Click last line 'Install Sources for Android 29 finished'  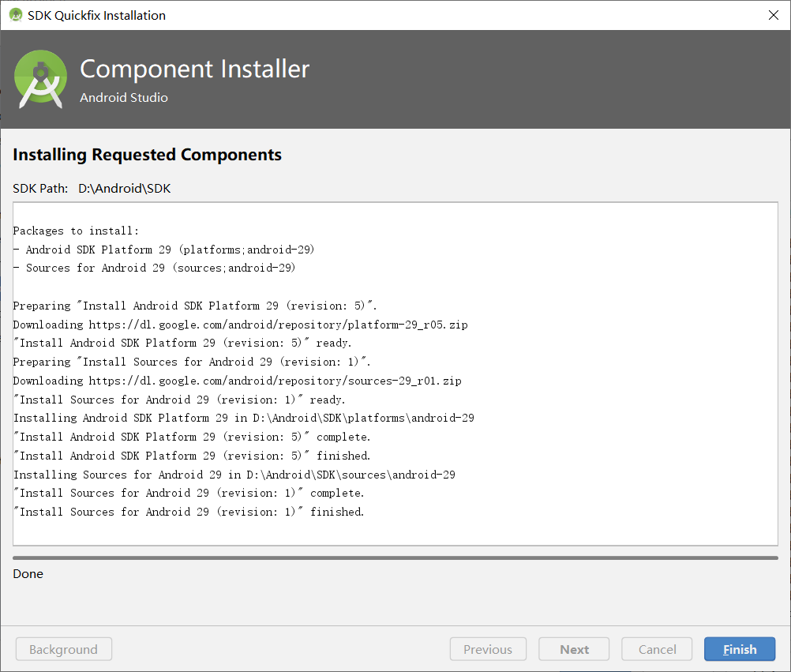(x=189, y=512)
